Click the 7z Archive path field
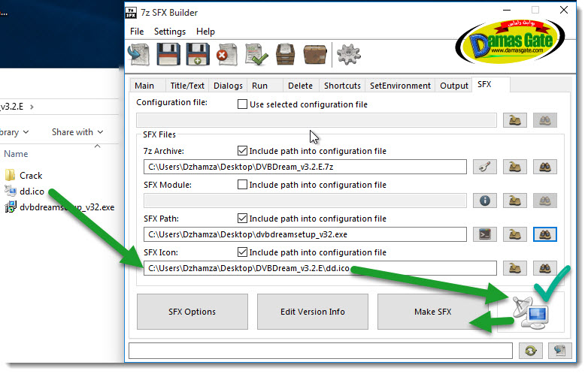588x374 pixels. [305, 167]
